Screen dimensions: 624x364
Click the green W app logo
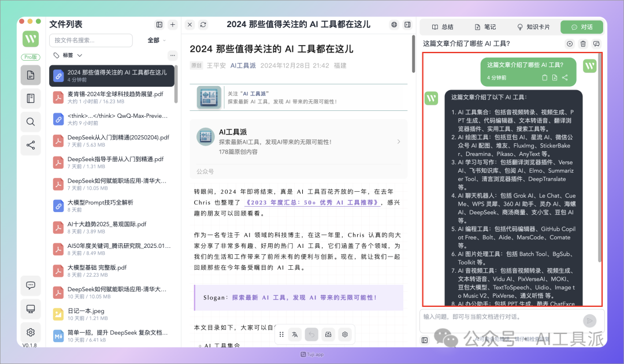(31, 39)
